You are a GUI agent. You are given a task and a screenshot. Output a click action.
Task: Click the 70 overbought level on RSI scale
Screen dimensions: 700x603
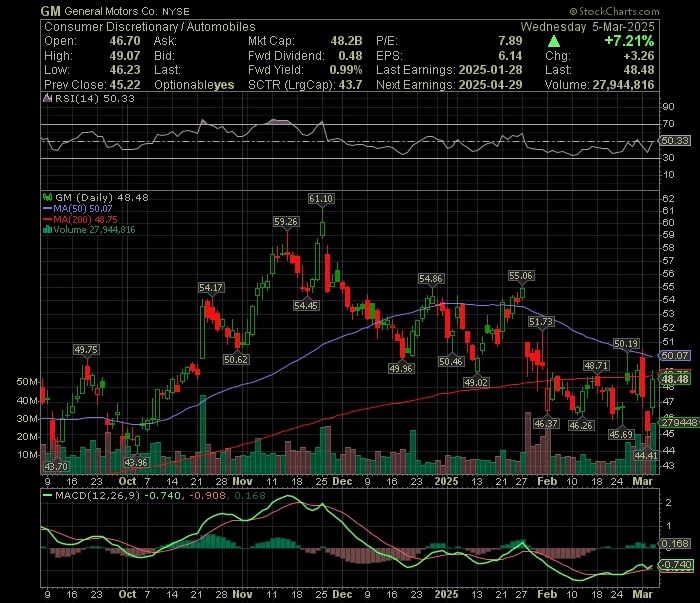[669, 124]
